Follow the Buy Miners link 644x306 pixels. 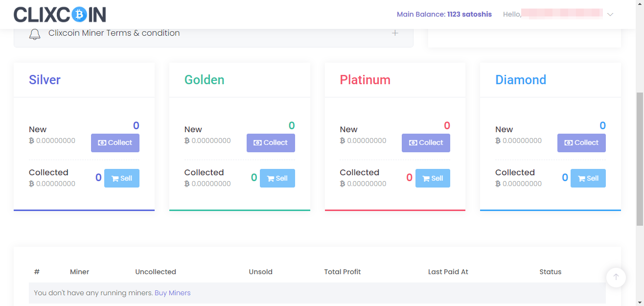tap(173, 293)
